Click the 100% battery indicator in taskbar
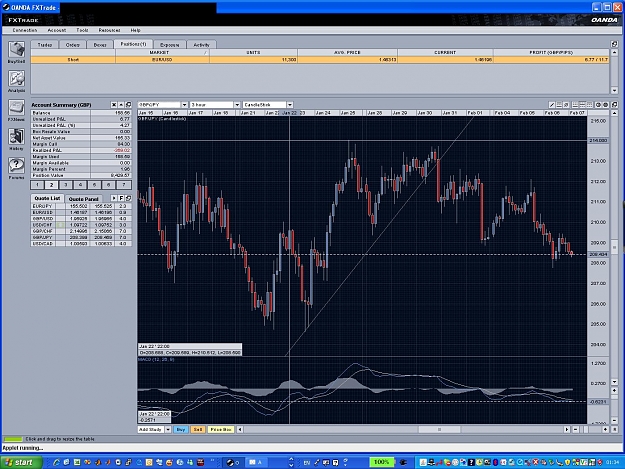Image resolution: width=625 pixels, height=469 pixels. (381, 462)
